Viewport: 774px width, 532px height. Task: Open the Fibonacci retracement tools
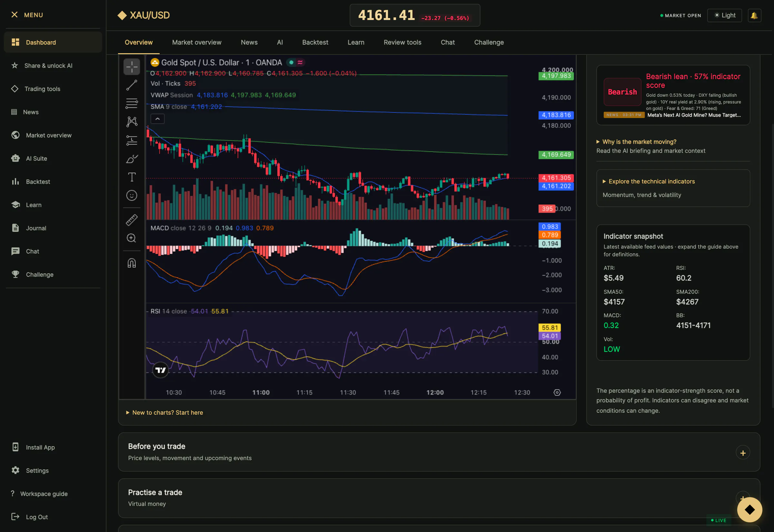tap(132, 103)
